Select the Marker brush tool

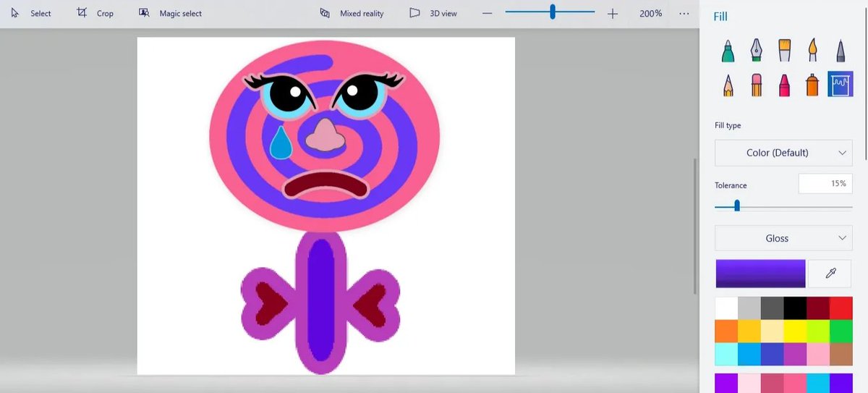(x=728, y=50)
